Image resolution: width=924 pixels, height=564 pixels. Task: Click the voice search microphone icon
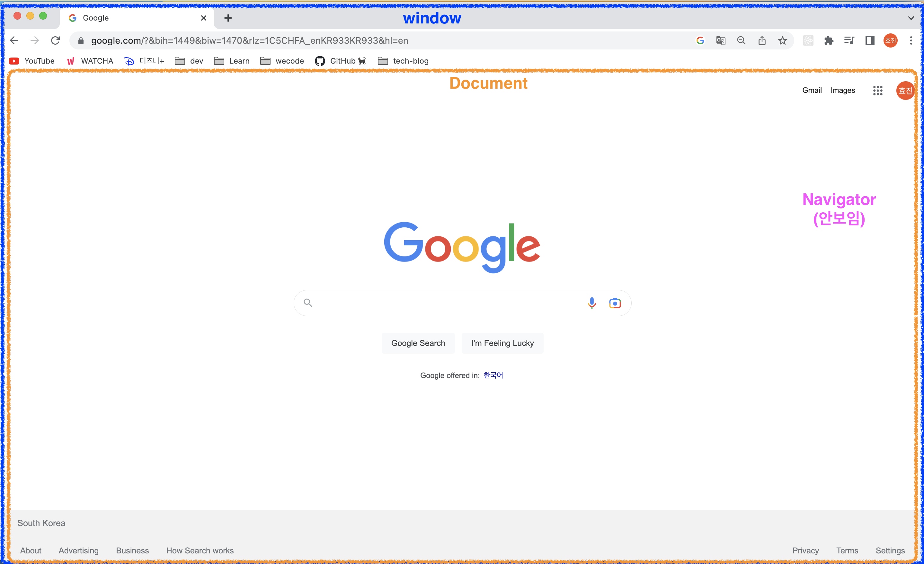coord(591,303)
